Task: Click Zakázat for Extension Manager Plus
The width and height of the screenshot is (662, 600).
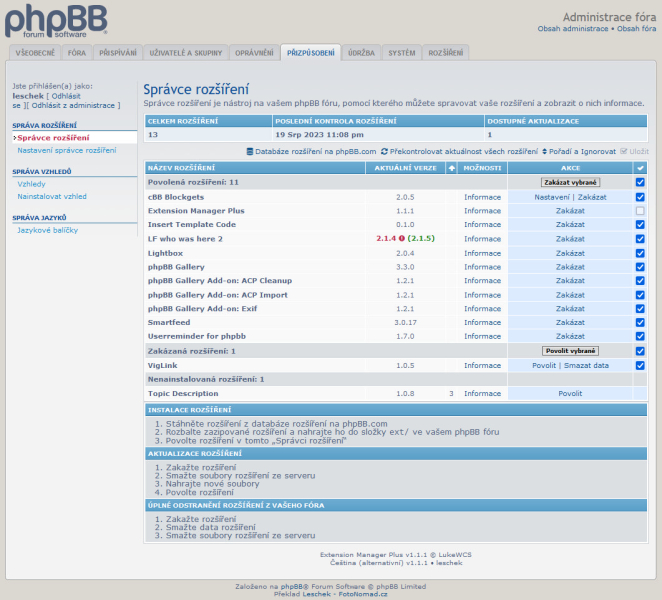Action: [570, 211]
